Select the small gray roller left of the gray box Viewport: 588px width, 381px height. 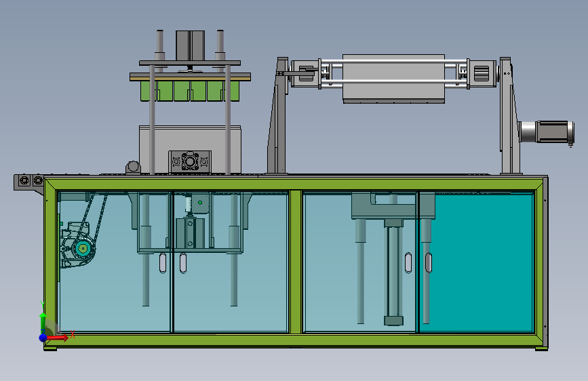133,167
